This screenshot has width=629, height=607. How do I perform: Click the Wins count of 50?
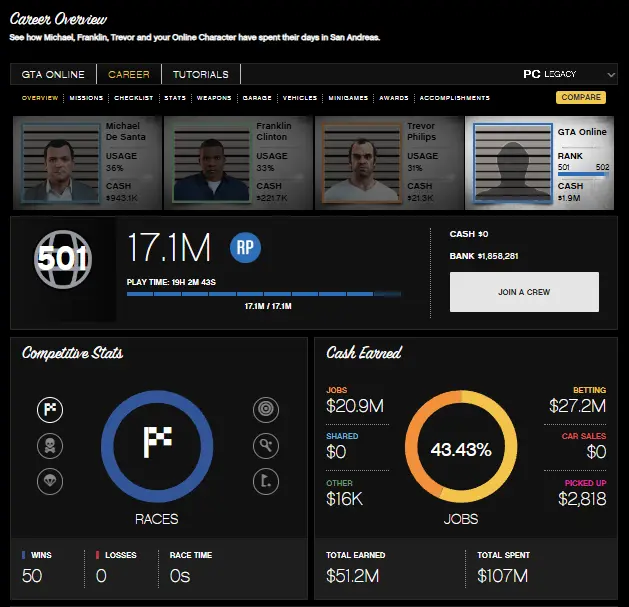click(x=32, y=576)
